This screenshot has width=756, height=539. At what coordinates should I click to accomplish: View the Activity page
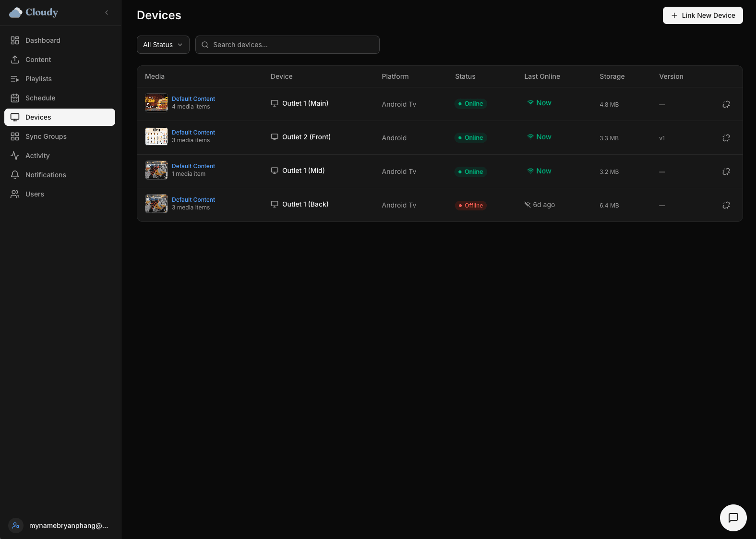pos(60,156)
